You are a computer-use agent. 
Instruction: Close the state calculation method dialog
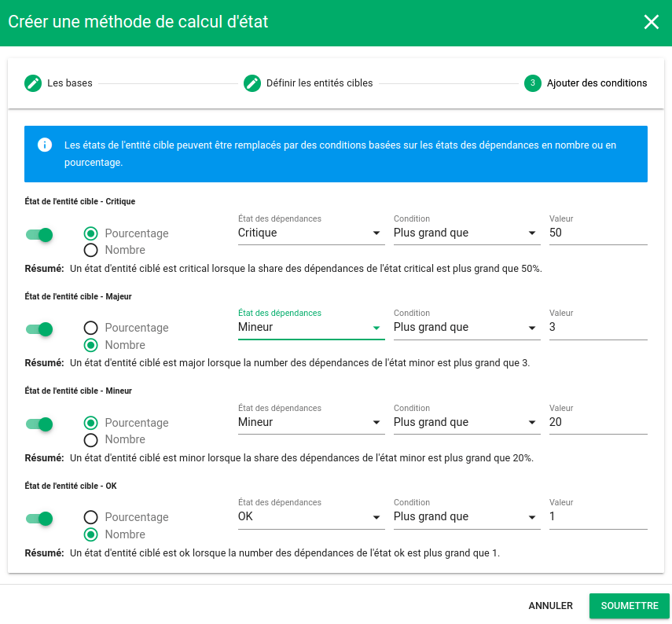click(x=651, y=22)
